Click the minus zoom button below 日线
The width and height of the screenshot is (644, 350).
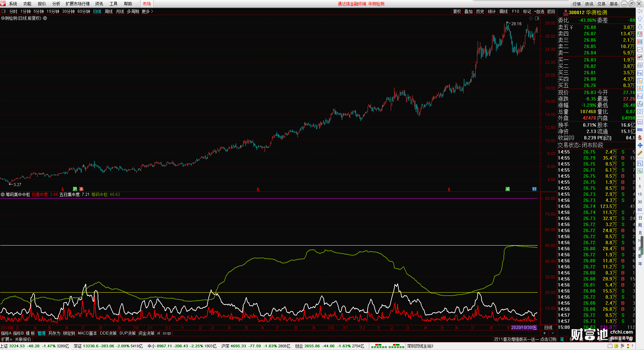coord(553,333)
